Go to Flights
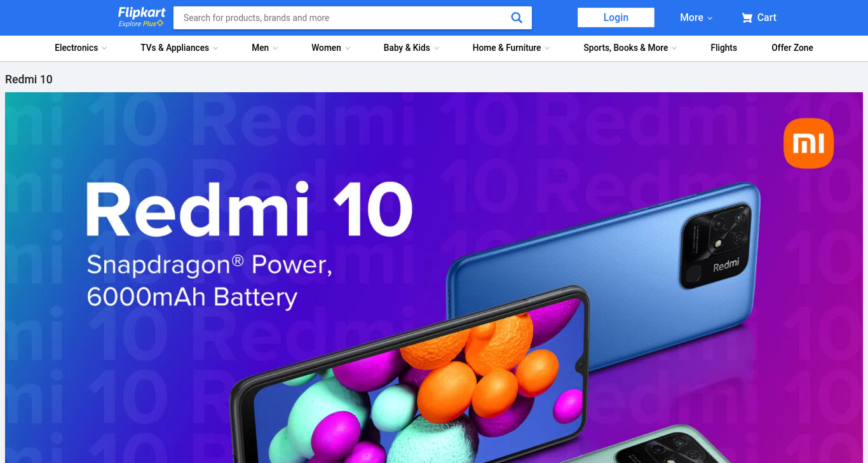868x463 pixels. (724, 48)
